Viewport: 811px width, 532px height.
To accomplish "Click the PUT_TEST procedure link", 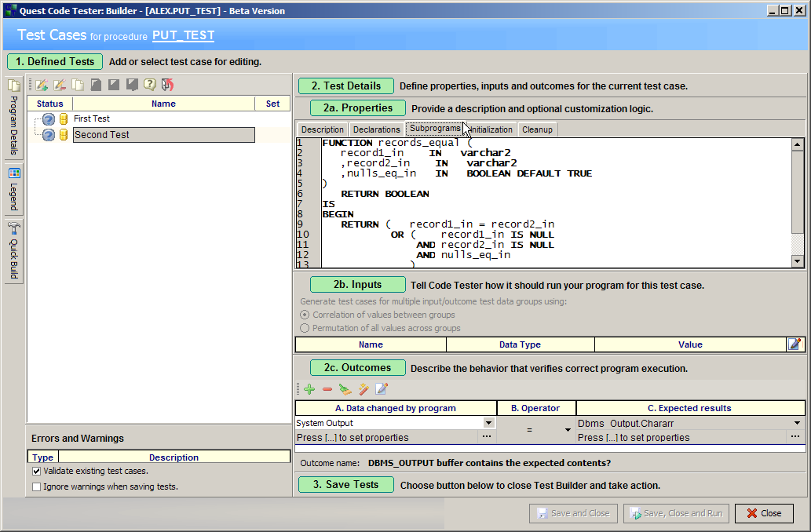I will pos(183,35).
